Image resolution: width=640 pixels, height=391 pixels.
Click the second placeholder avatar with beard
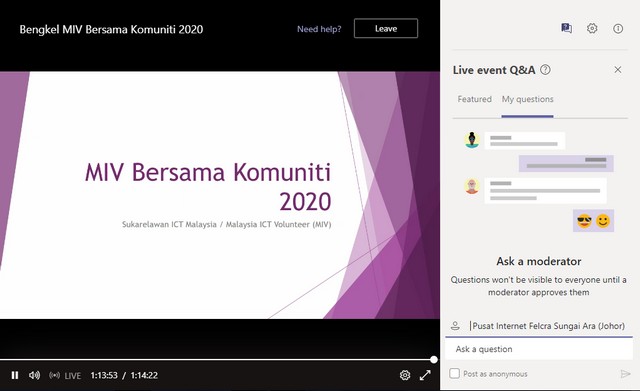(472, 186)
